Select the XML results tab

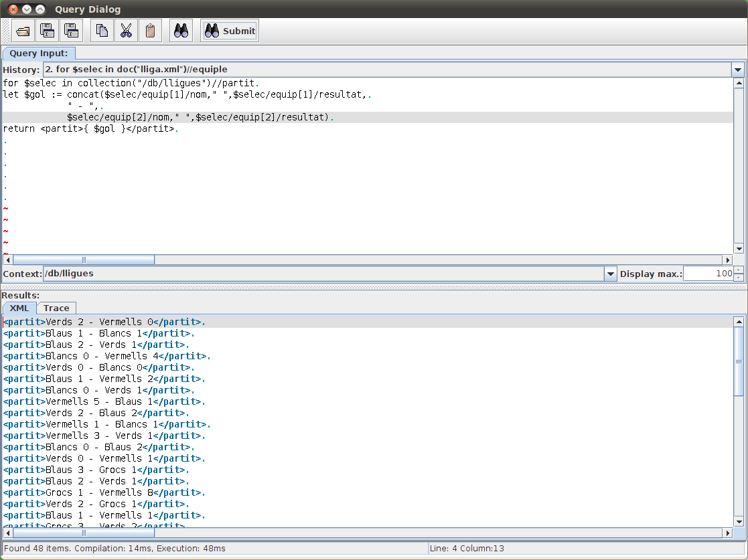point(19,308)
